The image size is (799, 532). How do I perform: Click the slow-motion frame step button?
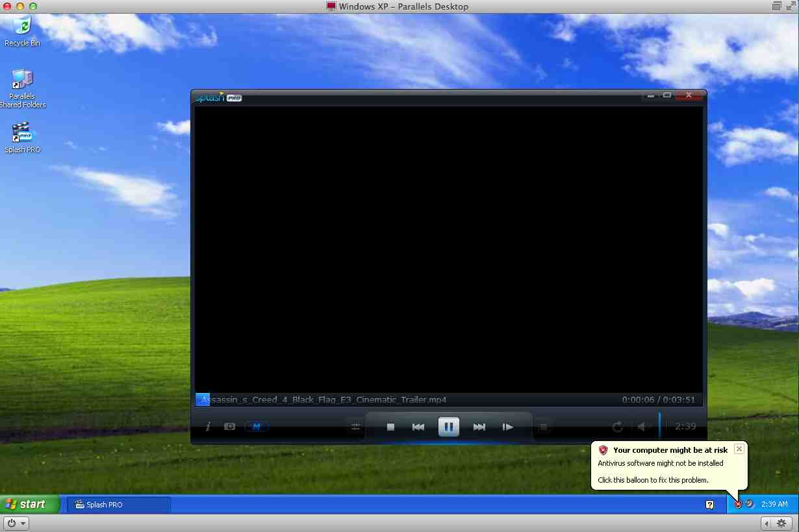point(508,427)
